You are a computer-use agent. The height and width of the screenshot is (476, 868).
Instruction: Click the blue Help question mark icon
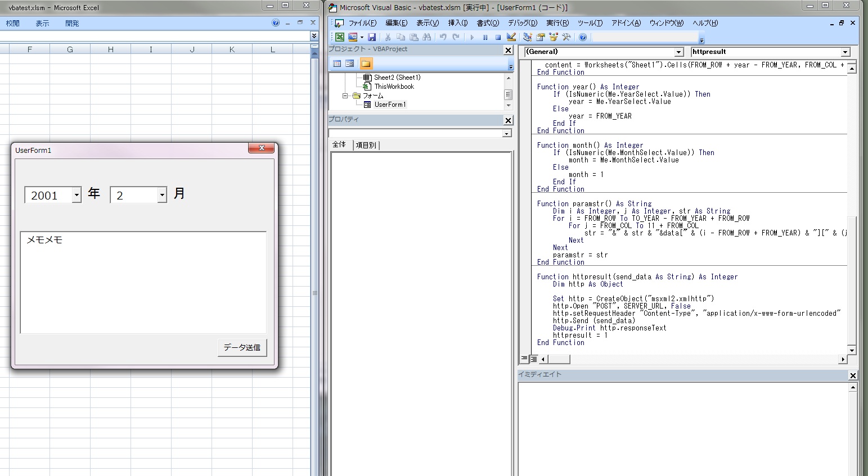tap(583, 37)
